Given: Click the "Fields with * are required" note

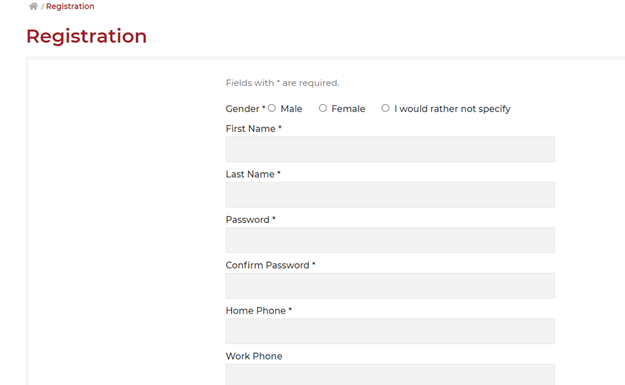Looking at the screenshot, I should click(282, 83).
